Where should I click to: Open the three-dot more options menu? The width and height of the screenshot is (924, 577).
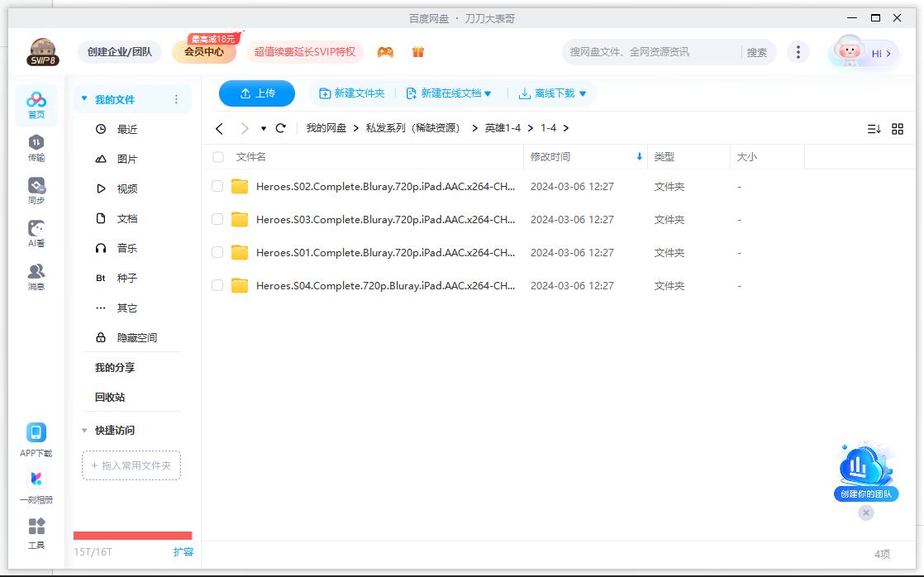pos(798,52)
